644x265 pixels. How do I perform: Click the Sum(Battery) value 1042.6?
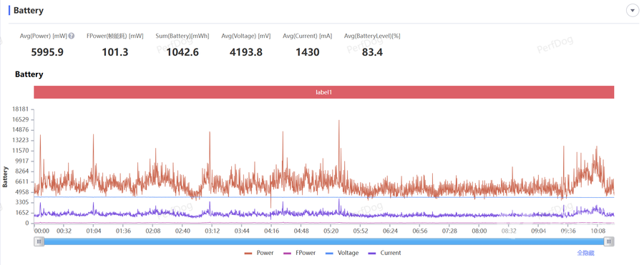tap(182, 52)
